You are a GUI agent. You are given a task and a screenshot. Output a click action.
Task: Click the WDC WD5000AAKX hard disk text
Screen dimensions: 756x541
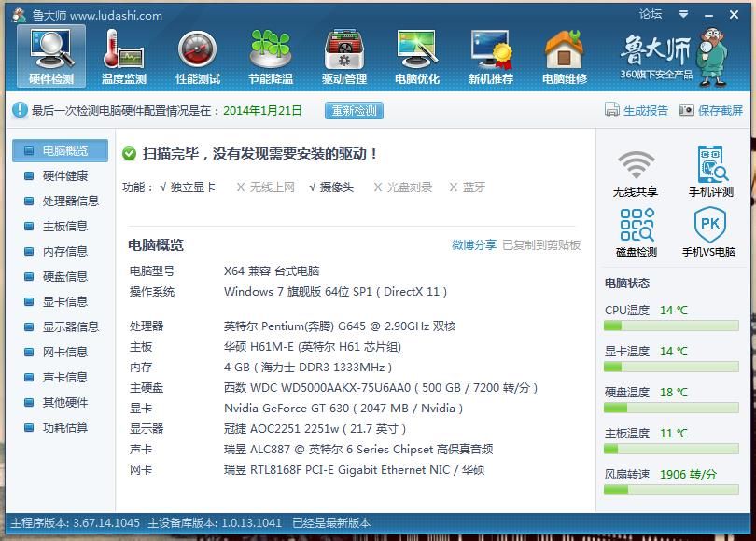[x=381, y=387]
